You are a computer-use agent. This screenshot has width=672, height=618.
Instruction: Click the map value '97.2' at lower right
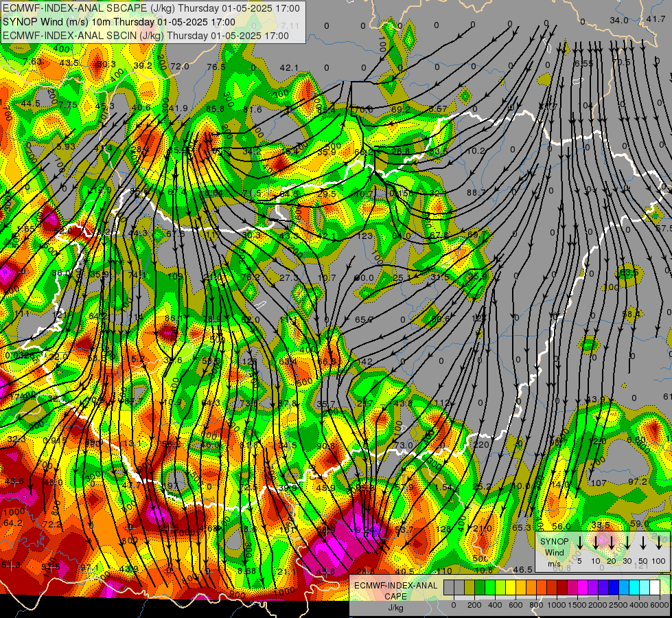(637, 482)
